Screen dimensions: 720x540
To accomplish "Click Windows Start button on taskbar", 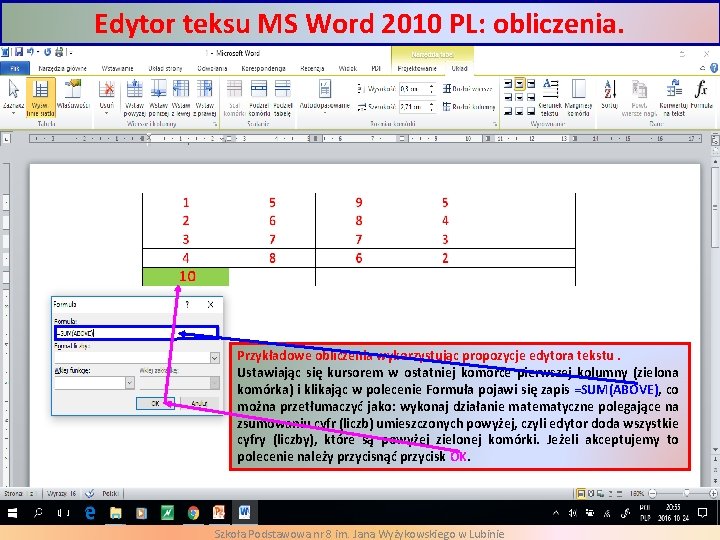I will pos(12,513).
